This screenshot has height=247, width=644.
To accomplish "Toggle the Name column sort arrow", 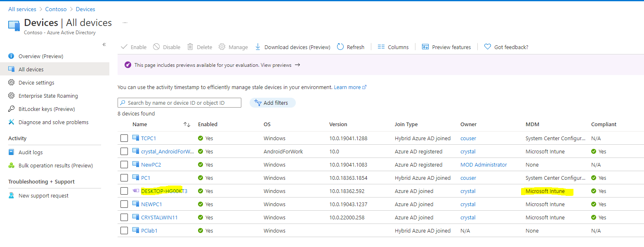I will point(186,124).
